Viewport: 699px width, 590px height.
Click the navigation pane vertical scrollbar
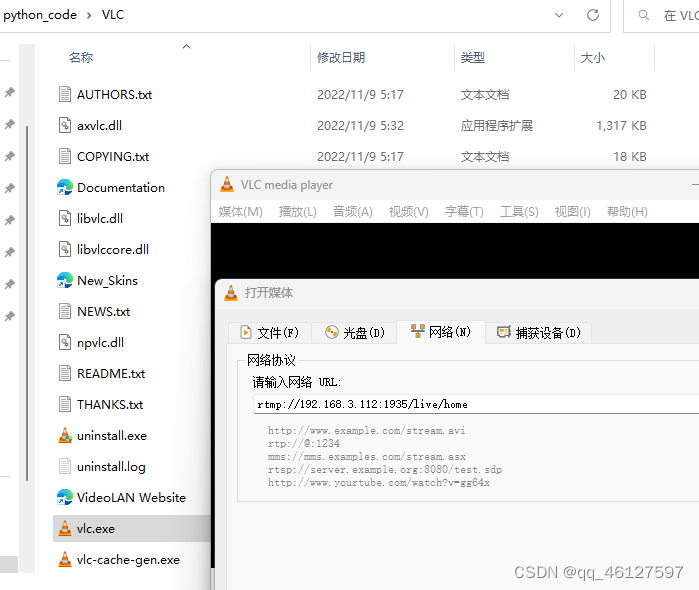(27, 303)
